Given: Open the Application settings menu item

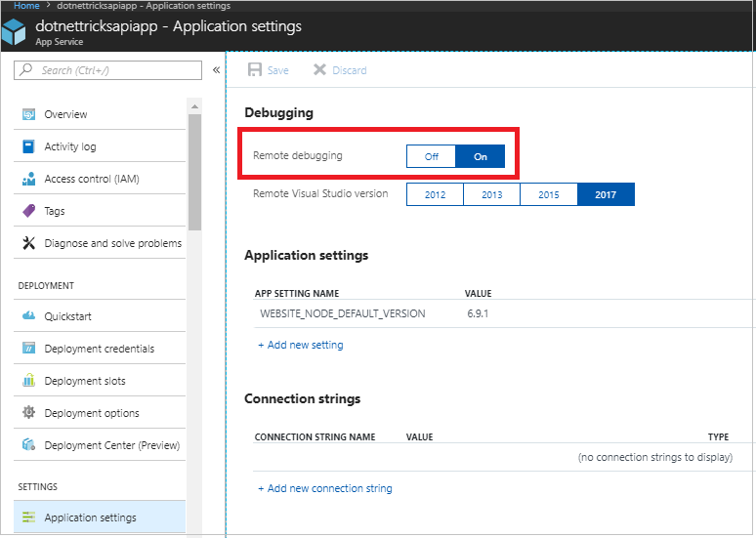Looking at the screenshot, I should tap(90, 517).
